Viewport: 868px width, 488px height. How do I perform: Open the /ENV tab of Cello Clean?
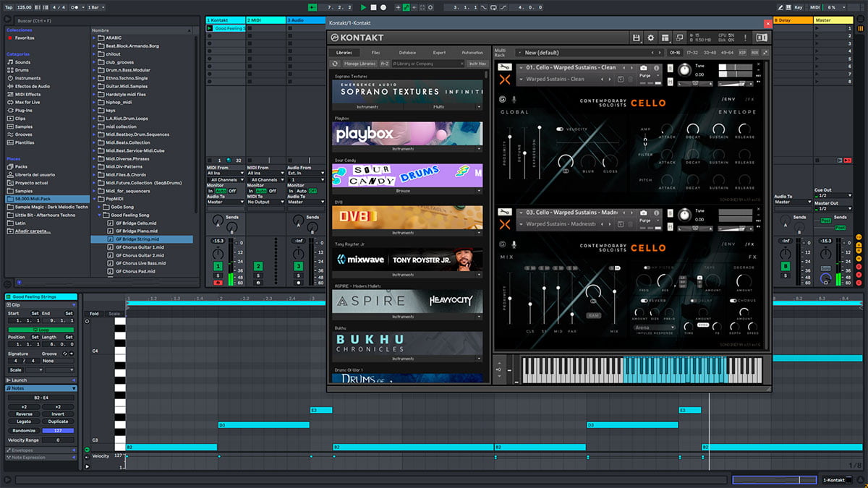pos(728,100)
